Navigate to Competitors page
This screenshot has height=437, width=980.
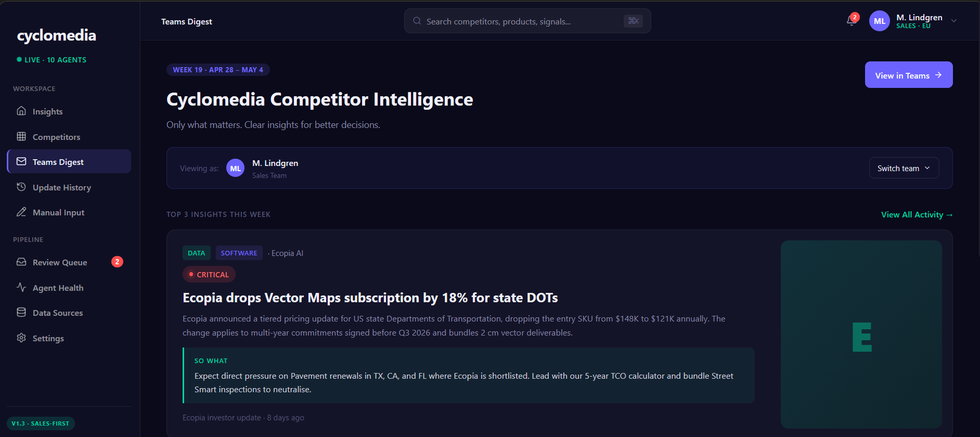point(69,136)
